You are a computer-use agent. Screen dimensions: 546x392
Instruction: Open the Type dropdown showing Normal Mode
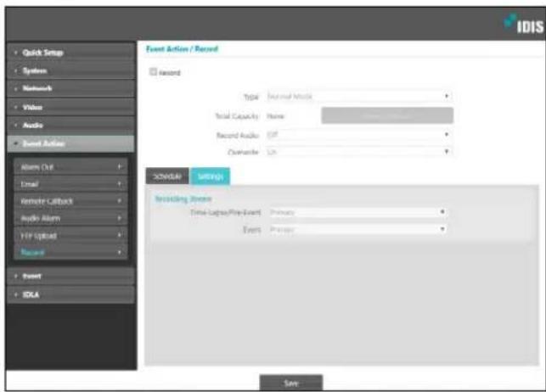pos(358,97)
